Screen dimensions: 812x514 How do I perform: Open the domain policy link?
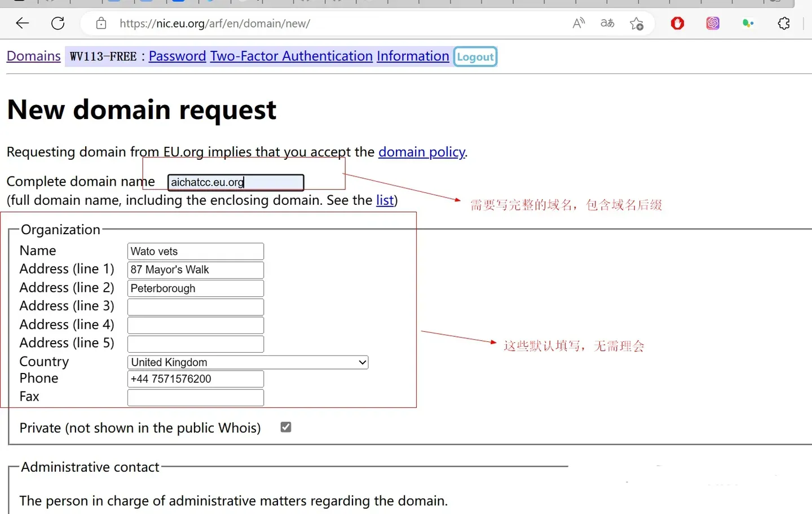pyautogui.click(x=422, y=152)
